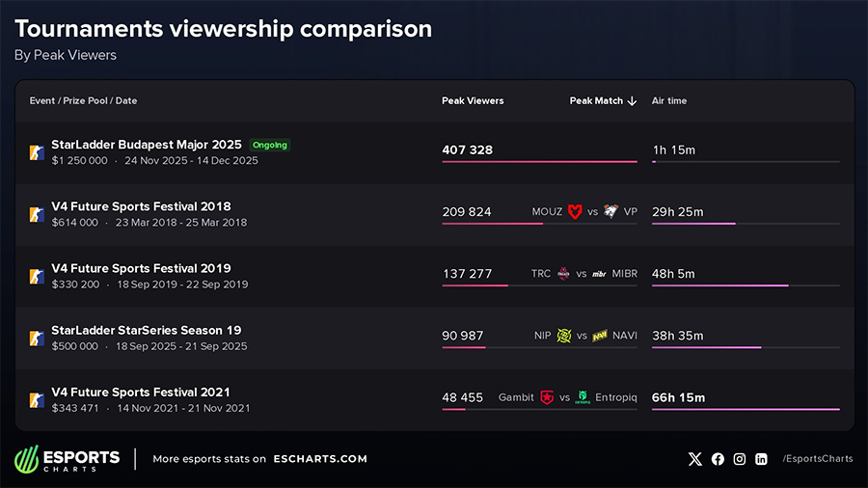Select the Air time column header
Screen dimensions: 868x488
[x=669, y=101]
